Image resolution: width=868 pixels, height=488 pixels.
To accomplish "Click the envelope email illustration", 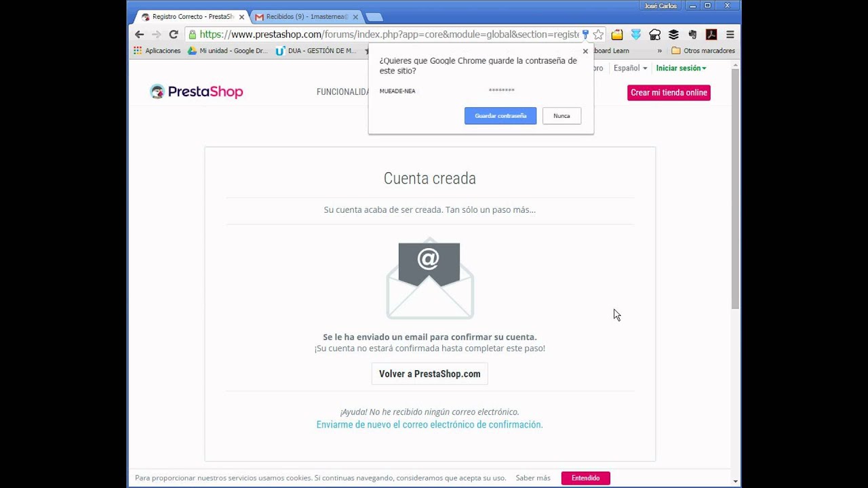I will (x=430, y=279).
